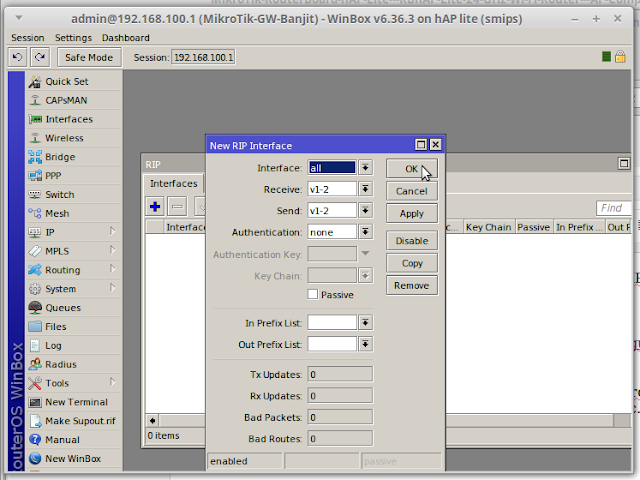640x480 pixels.
Task: Open Mesh menu in sidebar
Action: tap(74, 213)
